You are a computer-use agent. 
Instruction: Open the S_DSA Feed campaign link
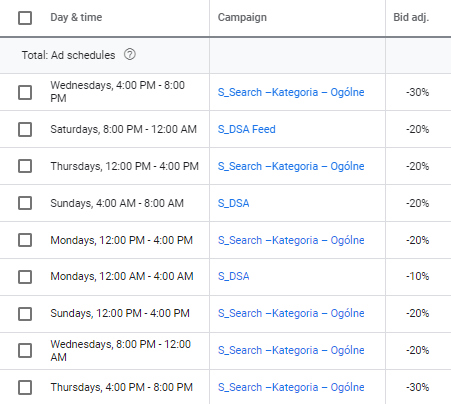point(247,129)
